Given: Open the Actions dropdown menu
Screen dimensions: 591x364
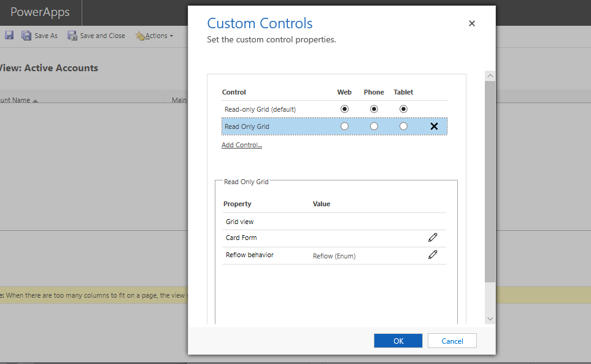Looking at the screenshot, I should [155, 36].
